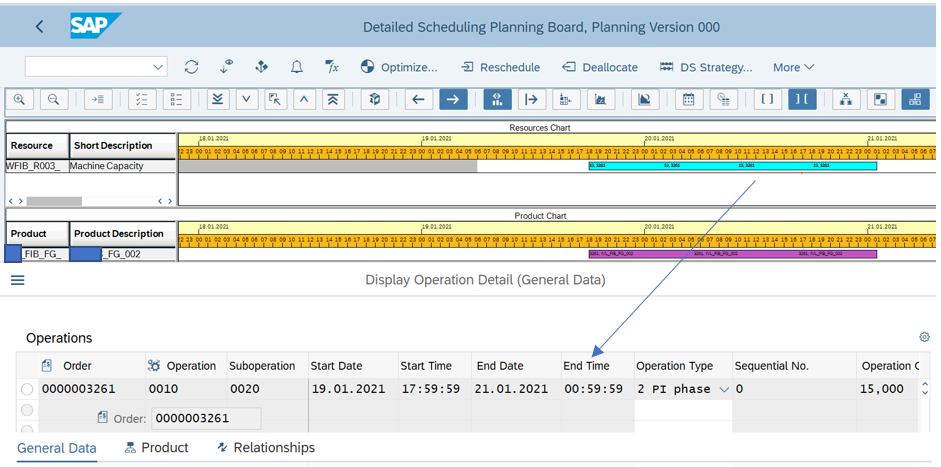Click the deselect-all list icon
Image resolution: width=941 pixels, height=467 pixels.
click(x=177, y=100)
